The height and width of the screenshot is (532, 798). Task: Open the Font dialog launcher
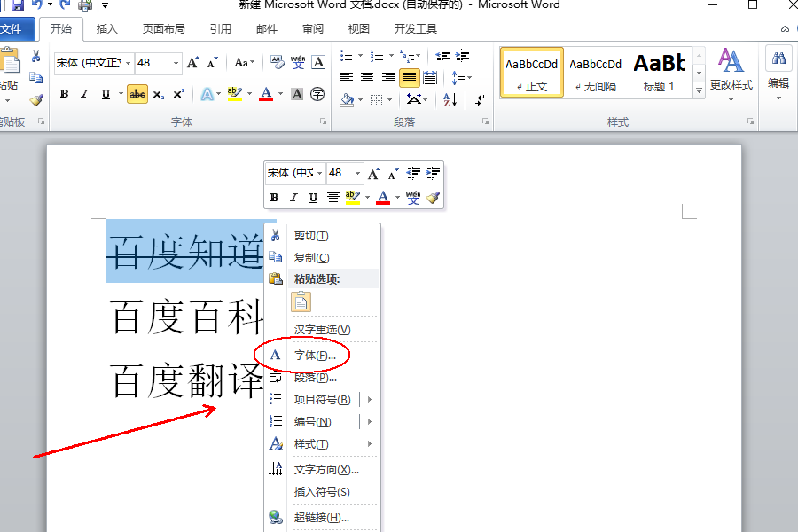pyautogui.click(x=323, y=121)
